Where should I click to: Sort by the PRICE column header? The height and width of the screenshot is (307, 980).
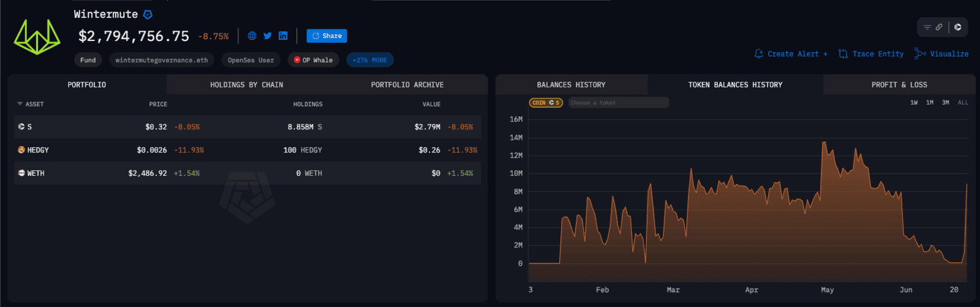point(158,104)
